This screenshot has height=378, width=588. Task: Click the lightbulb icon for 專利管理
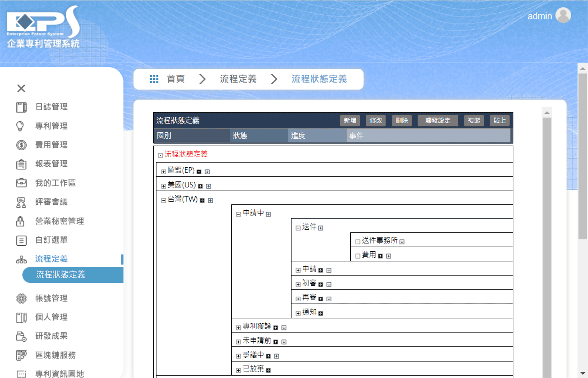click(x=21, y=126)
